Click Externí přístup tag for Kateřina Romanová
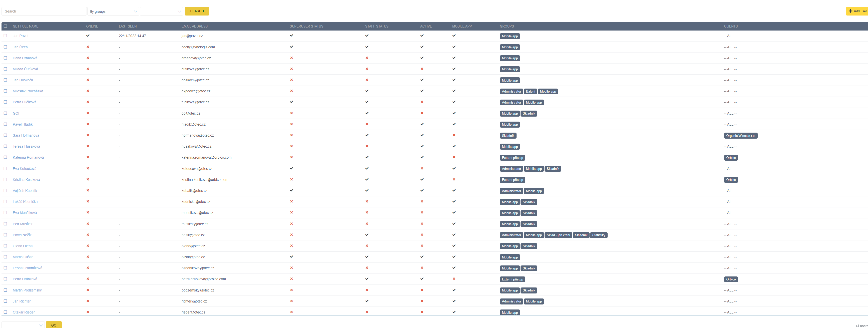Image resolution: width=868 pixels, height=328 pixels. [512, 158]
